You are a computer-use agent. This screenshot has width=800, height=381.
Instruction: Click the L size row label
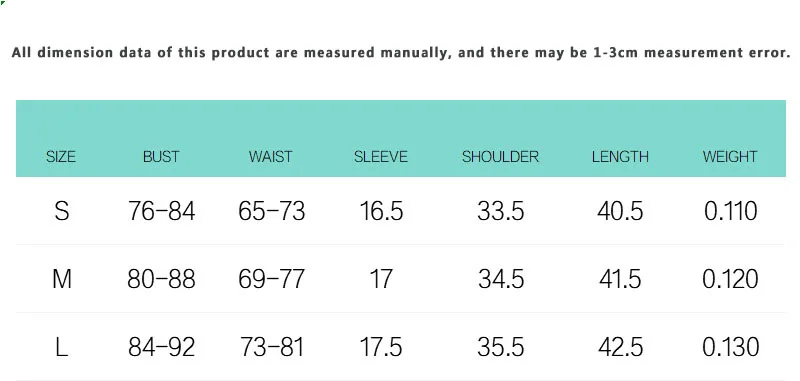click(x=61, y=347)
